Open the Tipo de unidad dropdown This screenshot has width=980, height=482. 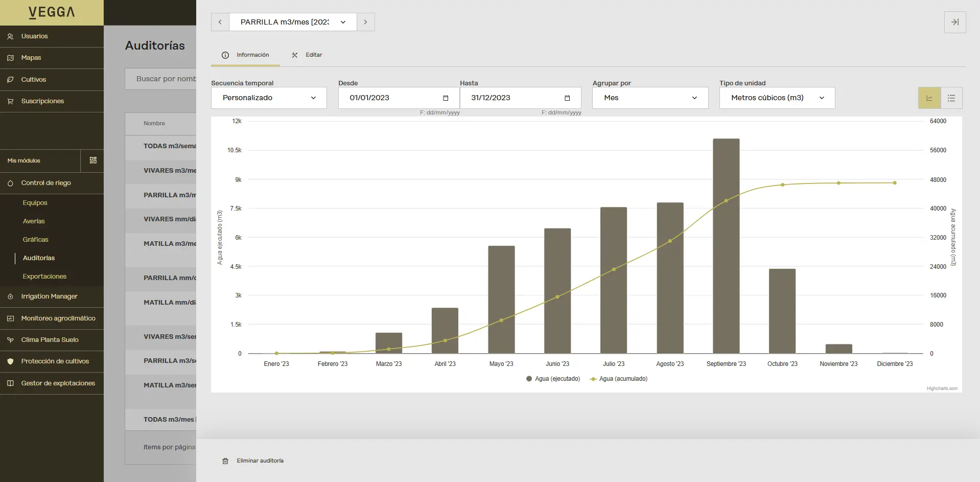click(777, 98)
